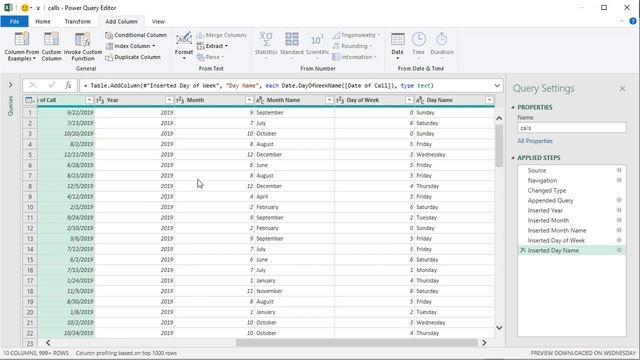Add a Conditional Column
Image resolution: width=640 pixels, height=360 pixels.
click(x=136, y=35)
